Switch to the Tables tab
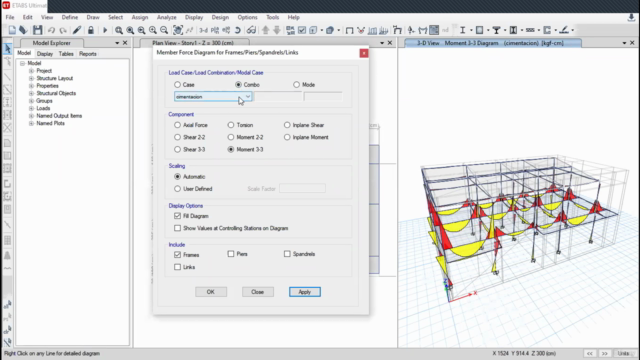The width and height of the screenshot is (640, 360). click(66, 54)
